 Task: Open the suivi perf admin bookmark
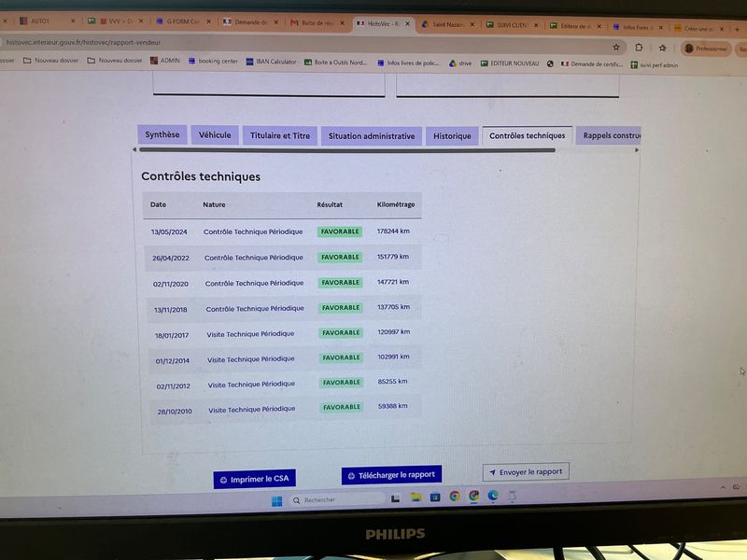pyautogui.click(x=655, y=64)
